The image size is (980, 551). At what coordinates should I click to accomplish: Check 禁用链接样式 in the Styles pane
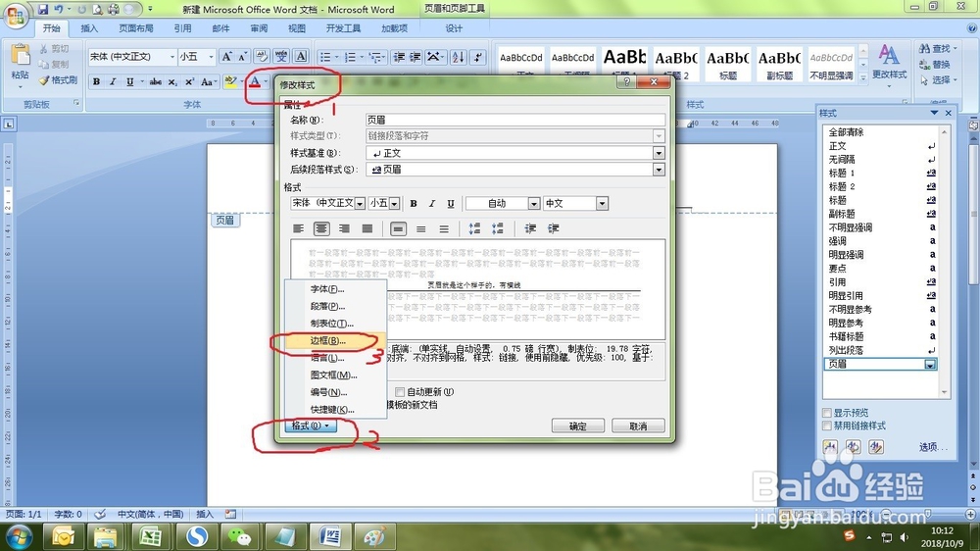point(827,426)
